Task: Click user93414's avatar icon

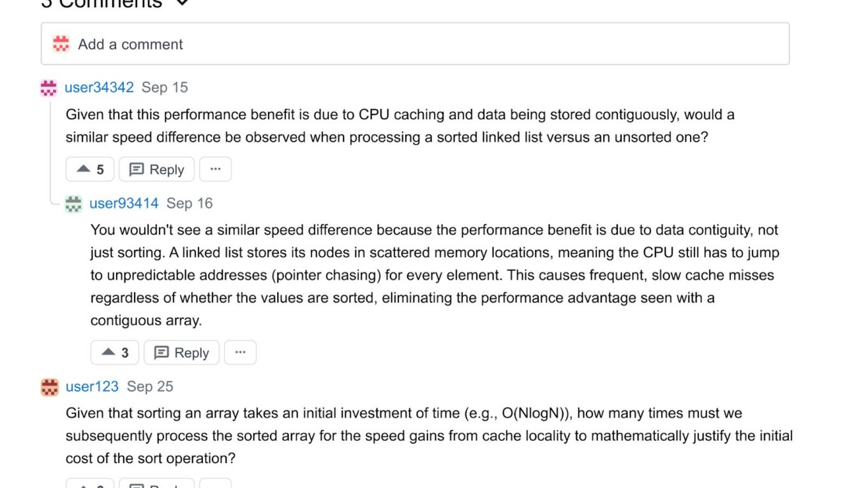Action: tap(74, 204)
